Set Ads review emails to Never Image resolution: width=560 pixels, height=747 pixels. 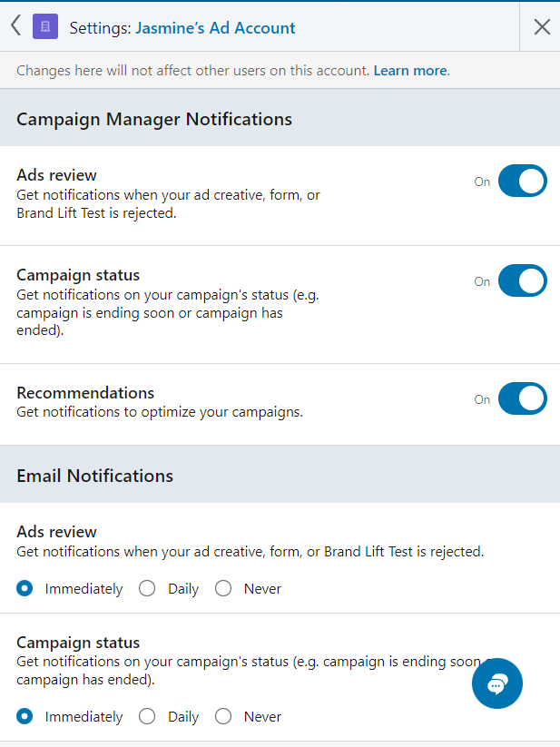(223, 588)
